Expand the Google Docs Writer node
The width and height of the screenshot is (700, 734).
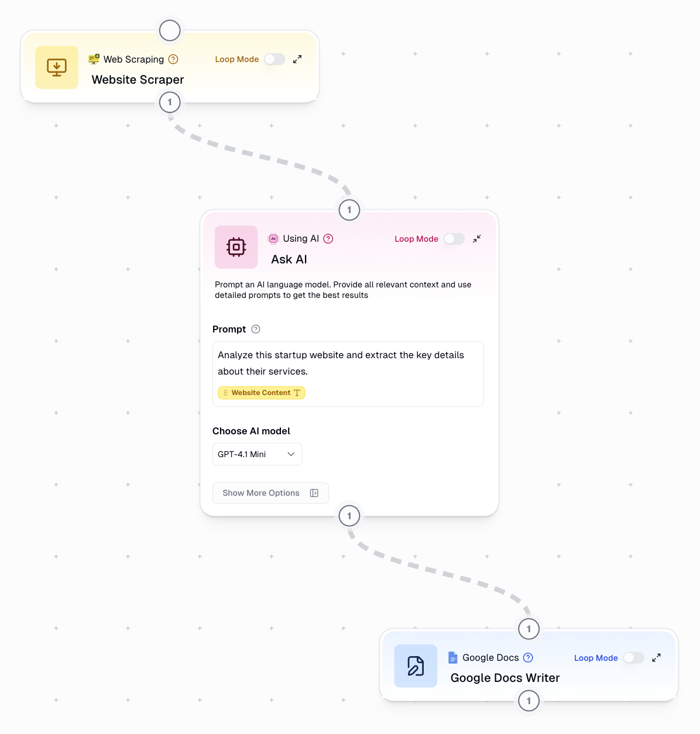[657, 658]
